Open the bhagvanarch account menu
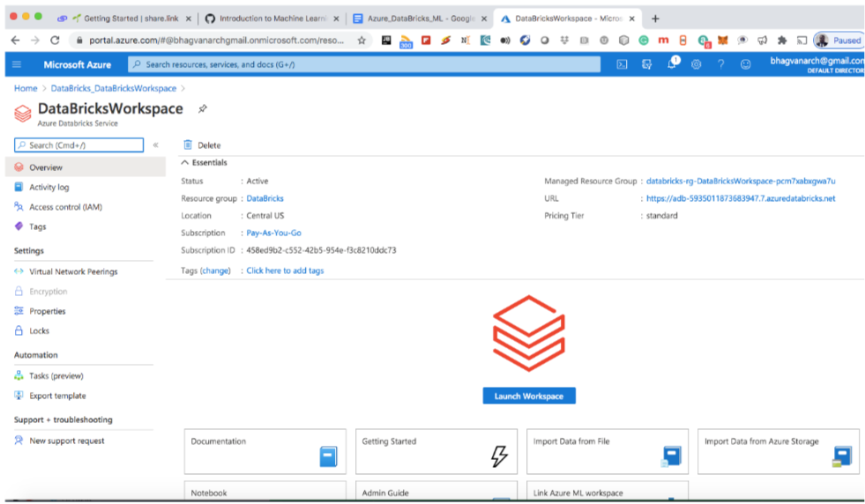The height and width of the screenshot is (504, 865). pos(817,64)
